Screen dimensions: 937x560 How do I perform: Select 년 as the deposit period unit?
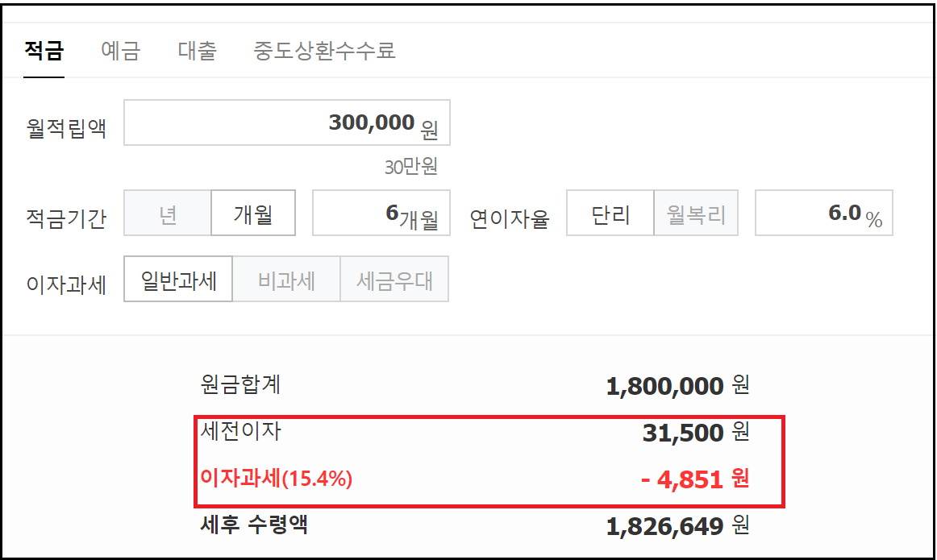tap(167, 212)
